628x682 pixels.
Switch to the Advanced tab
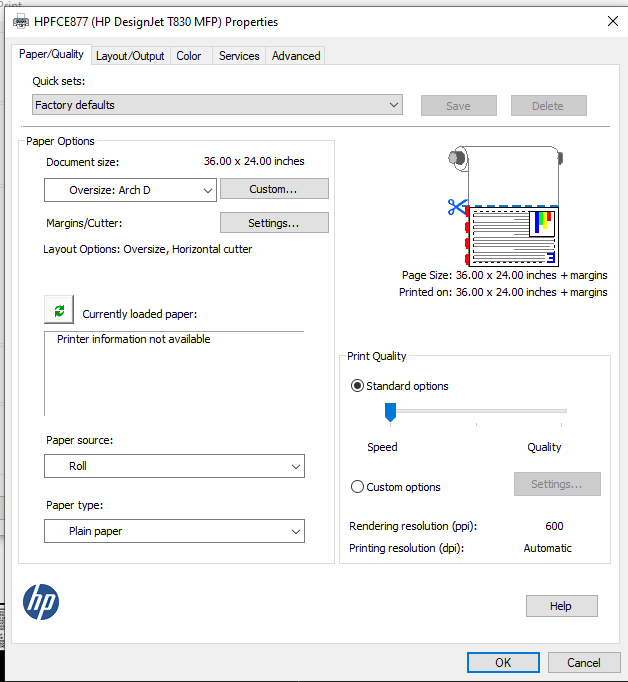click(296, 56)
